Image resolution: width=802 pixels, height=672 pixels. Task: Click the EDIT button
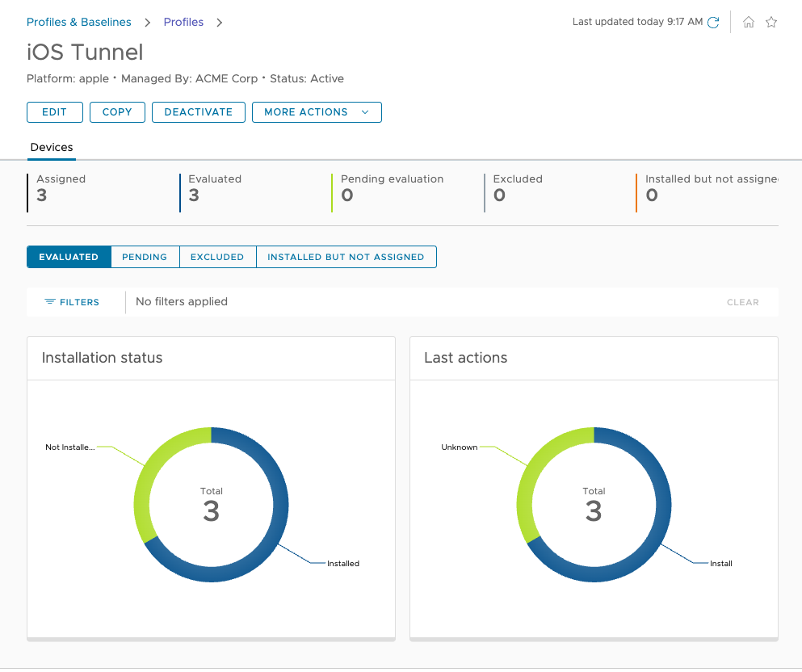pyautogui.click(x=55, y=112)
